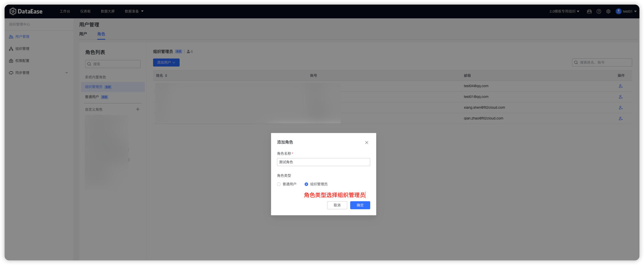Open the help question mark icon
644x265 pixels.
[x=599, y=11]
